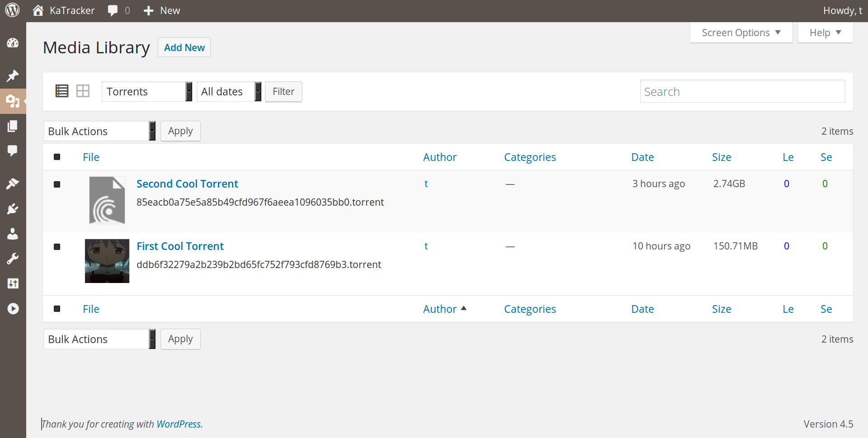Expand the top Bulk Actions dropdown

pyautogui.click(x=99, y=131)
